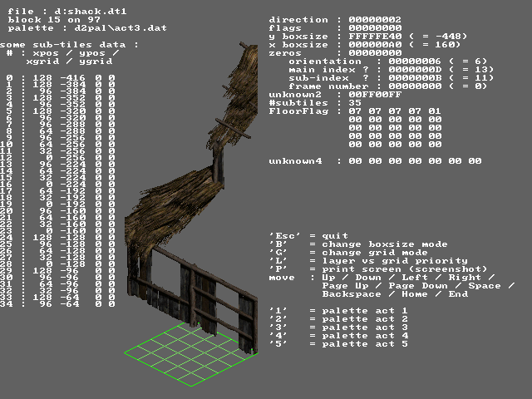Select the flags value 00000000

pyautogui.click(x=375, y=28)
